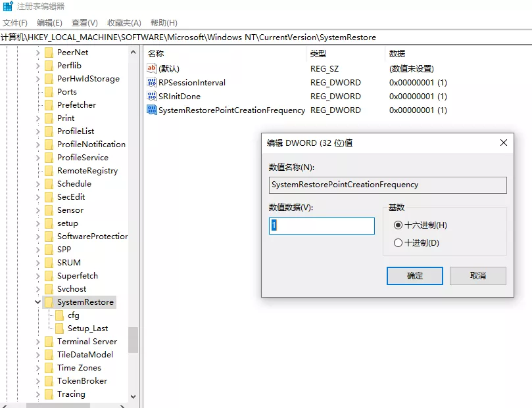Select the SystemRestorePointCreationFrequency value icon
The height and width of the screenshot is (408, 532).
click(152, 110)
